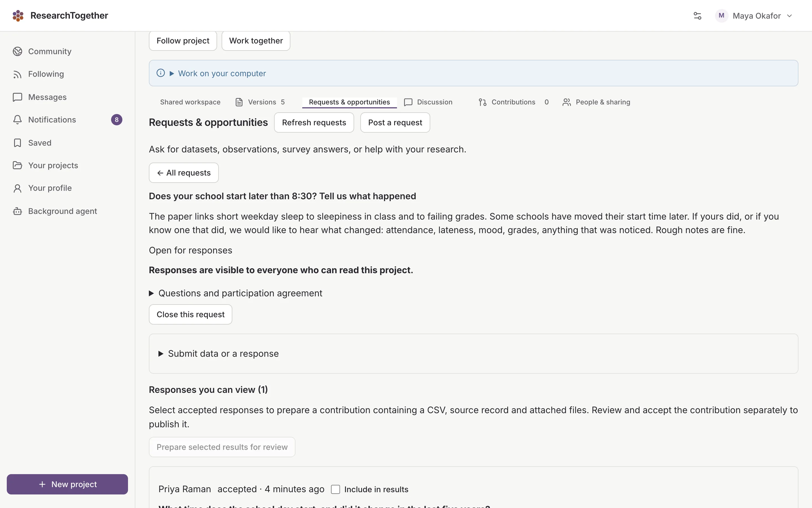
Task: Click the Maya Okafor avatar circle
Action: (721, 16)
